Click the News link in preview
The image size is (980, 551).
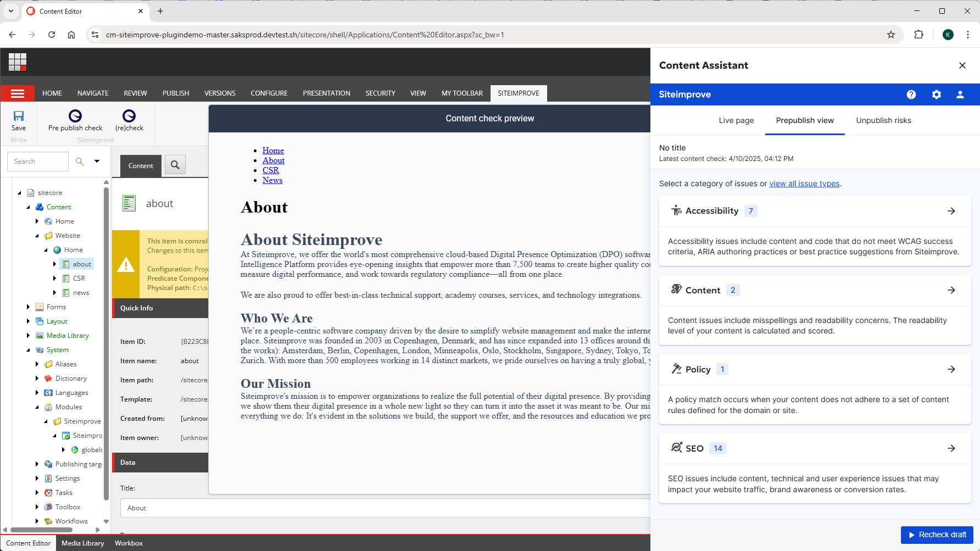272,180
